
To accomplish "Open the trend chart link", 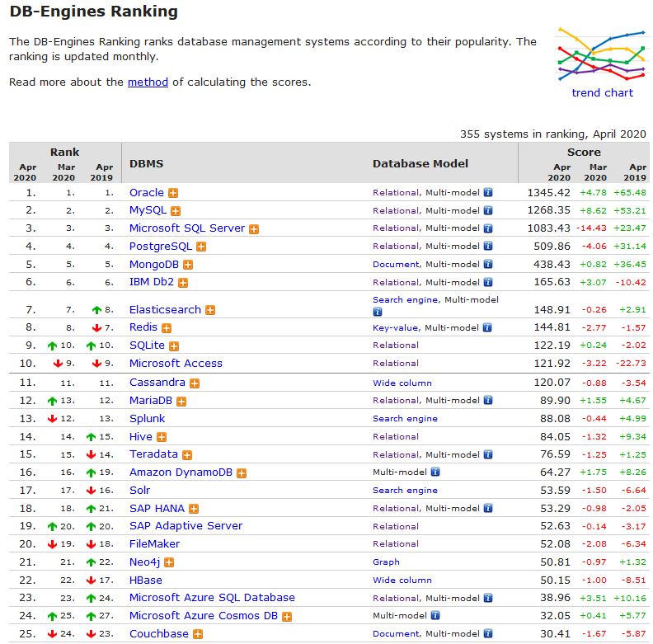I will [x=602, y=92].
